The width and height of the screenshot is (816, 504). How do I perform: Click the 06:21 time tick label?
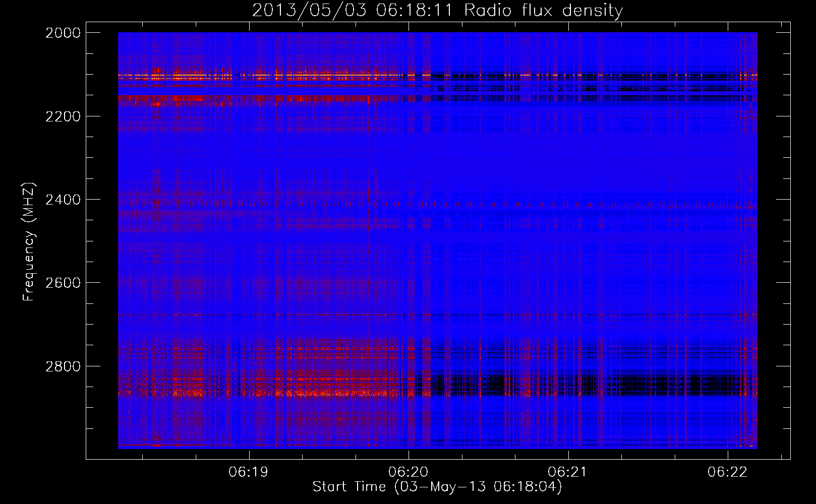568,472
